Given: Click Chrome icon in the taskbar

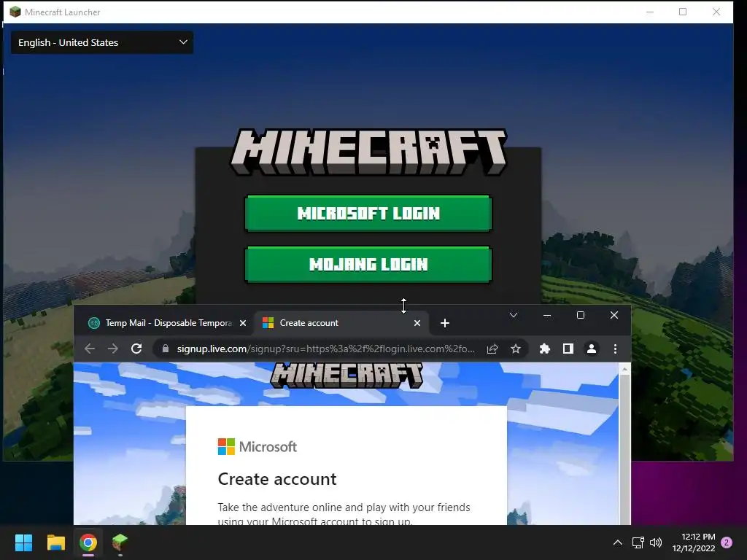Looking at the screenshot, I should pyautogui.click(x=88, y=542).
